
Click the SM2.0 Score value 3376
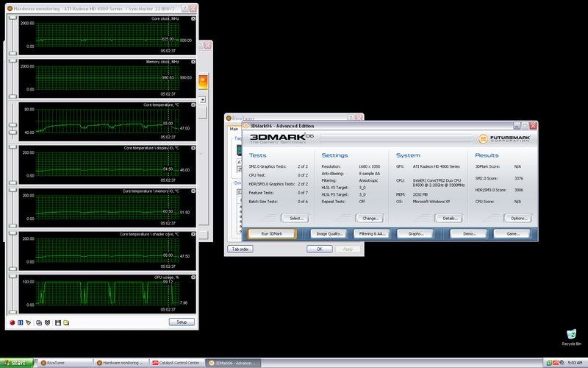518,178
